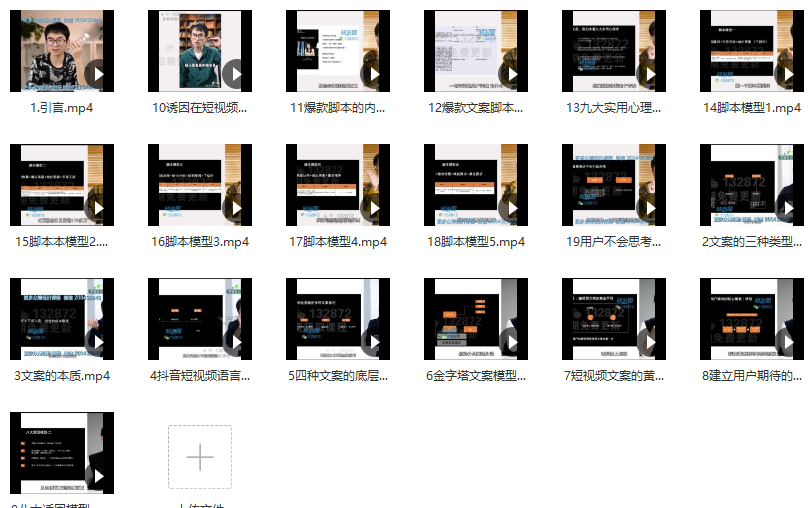Select file name 19用户不会思考...
This screenshot has width=811, height=508.
614,242
